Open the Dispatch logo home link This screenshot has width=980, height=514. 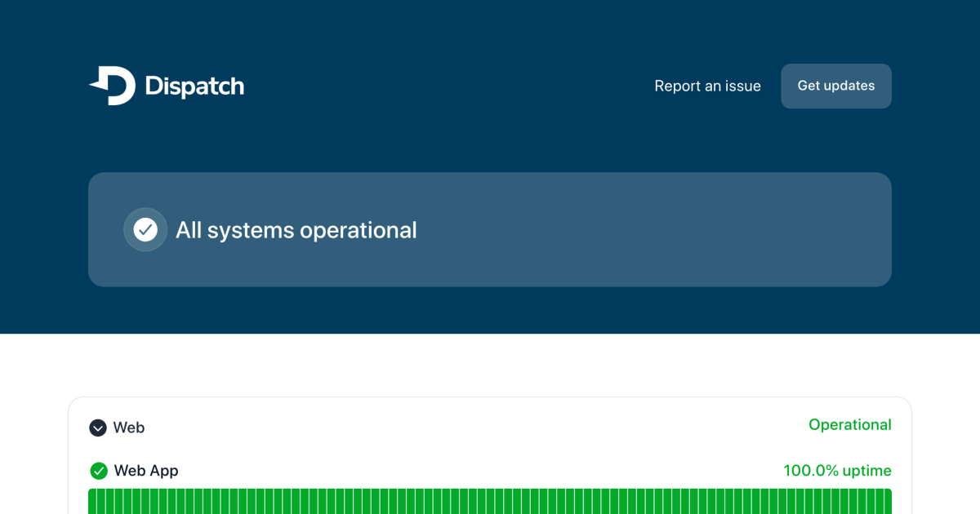point(167,86)
